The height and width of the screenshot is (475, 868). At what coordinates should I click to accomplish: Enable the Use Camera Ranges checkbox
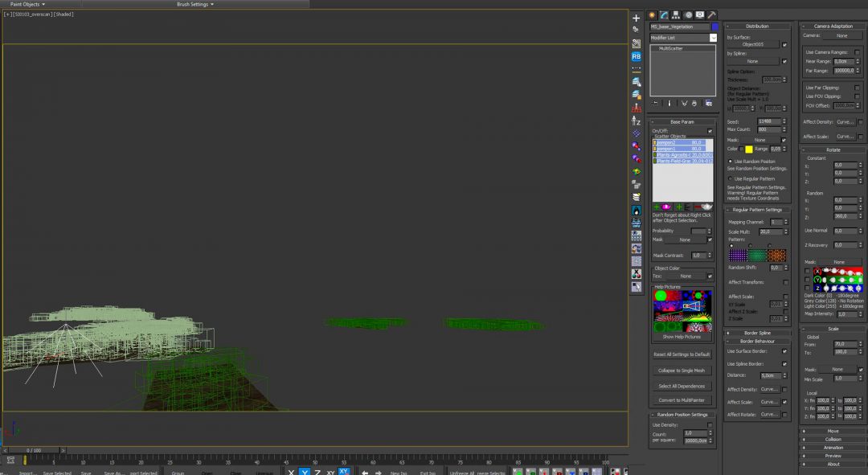858,52
